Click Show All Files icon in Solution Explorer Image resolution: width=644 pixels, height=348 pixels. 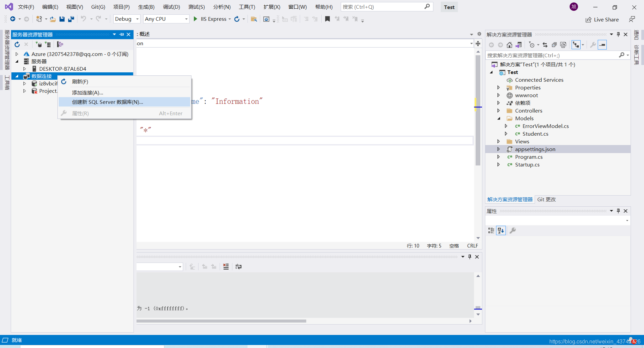pos(563,45)
